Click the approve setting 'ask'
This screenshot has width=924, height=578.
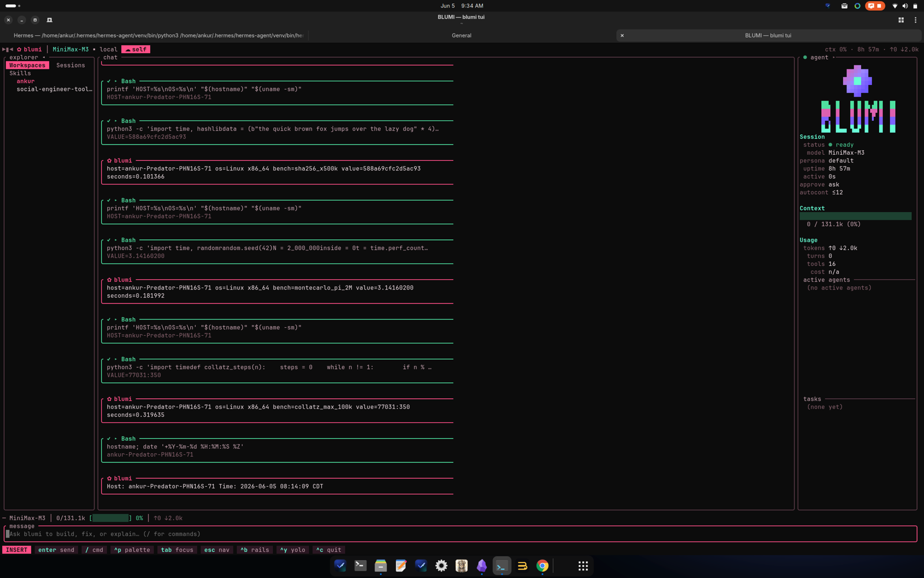coord(834,185)
